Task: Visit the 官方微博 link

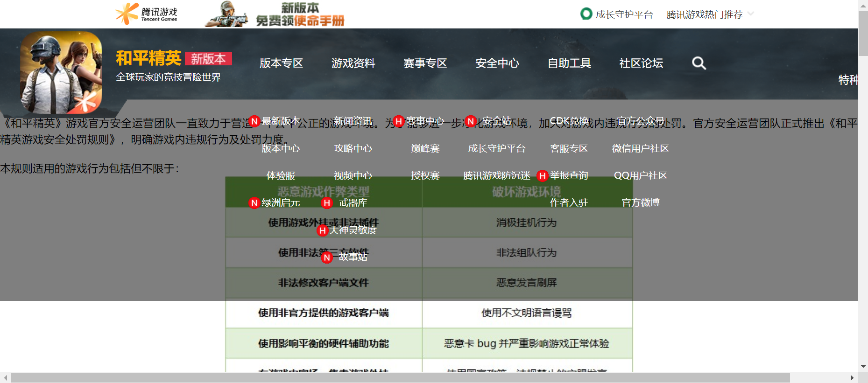Action: pyautogui.click(x=640, y=202)
